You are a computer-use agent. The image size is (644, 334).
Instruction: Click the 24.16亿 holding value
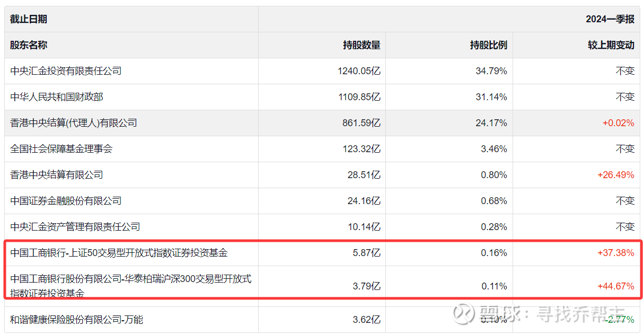pyautogui.click(x=364, y=201)
